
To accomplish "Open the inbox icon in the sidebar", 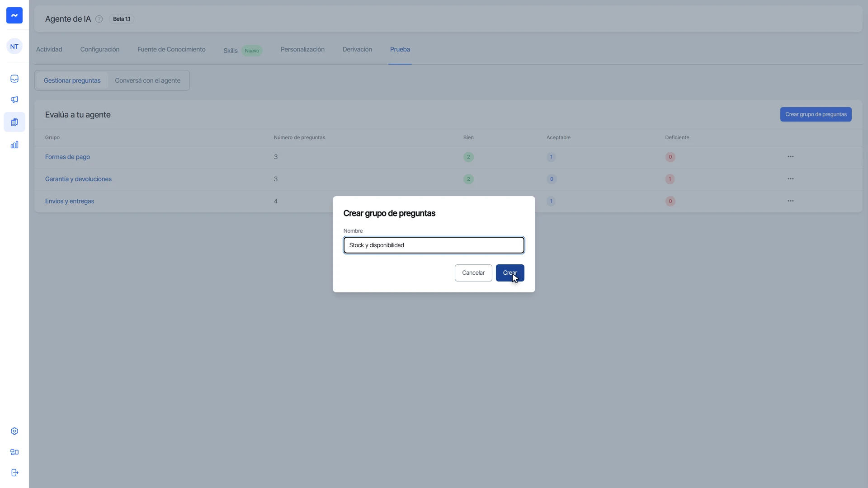I will tap(14, 79).
